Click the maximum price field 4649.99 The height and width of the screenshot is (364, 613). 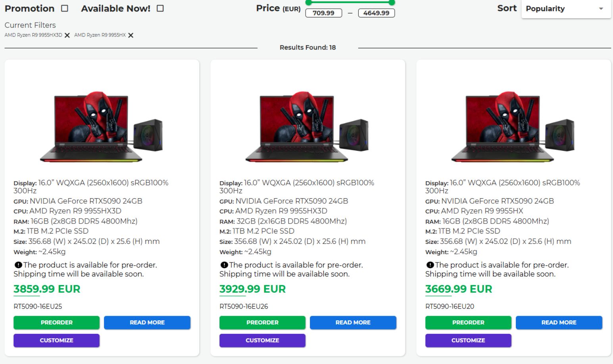376,13
